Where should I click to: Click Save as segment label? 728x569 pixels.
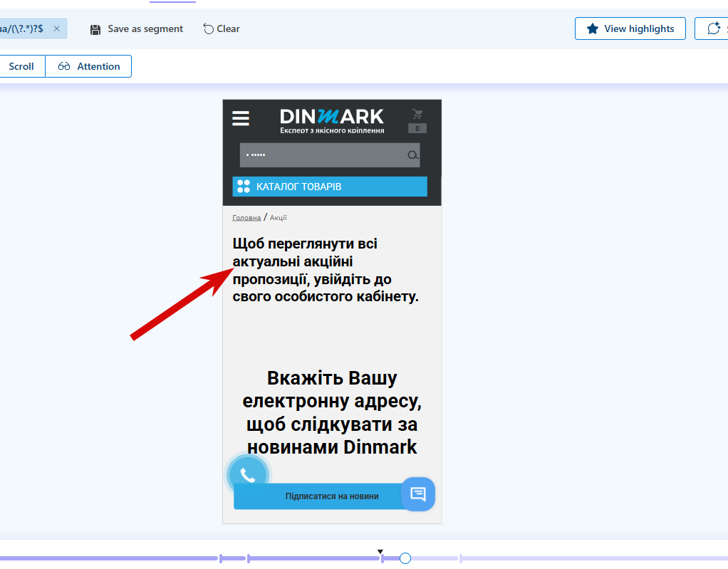click(145, 28)
